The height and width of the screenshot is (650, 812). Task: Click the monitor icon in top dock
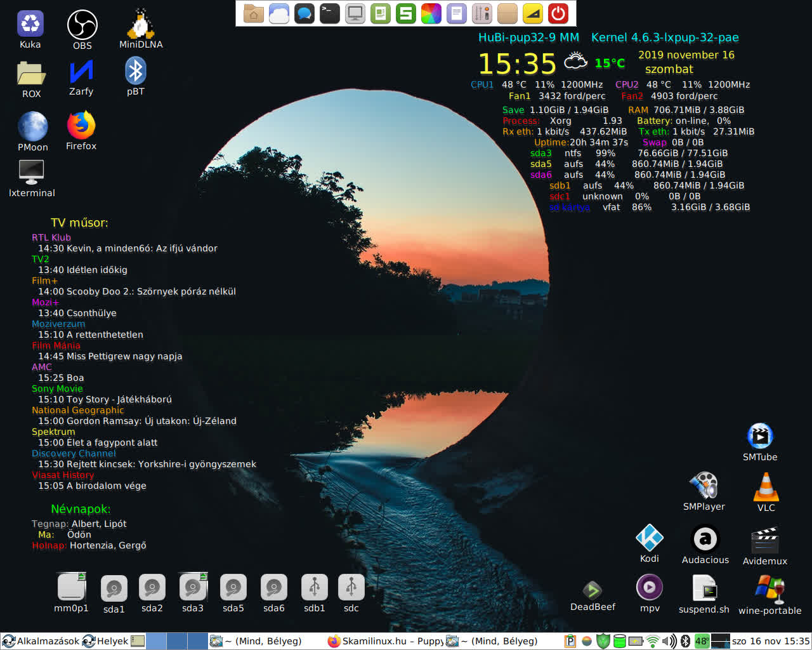coord(355,13)
